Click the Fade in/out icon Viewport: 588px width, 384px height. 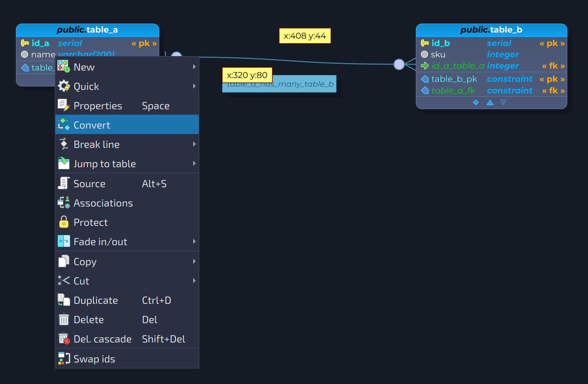(x=64, y=241)
